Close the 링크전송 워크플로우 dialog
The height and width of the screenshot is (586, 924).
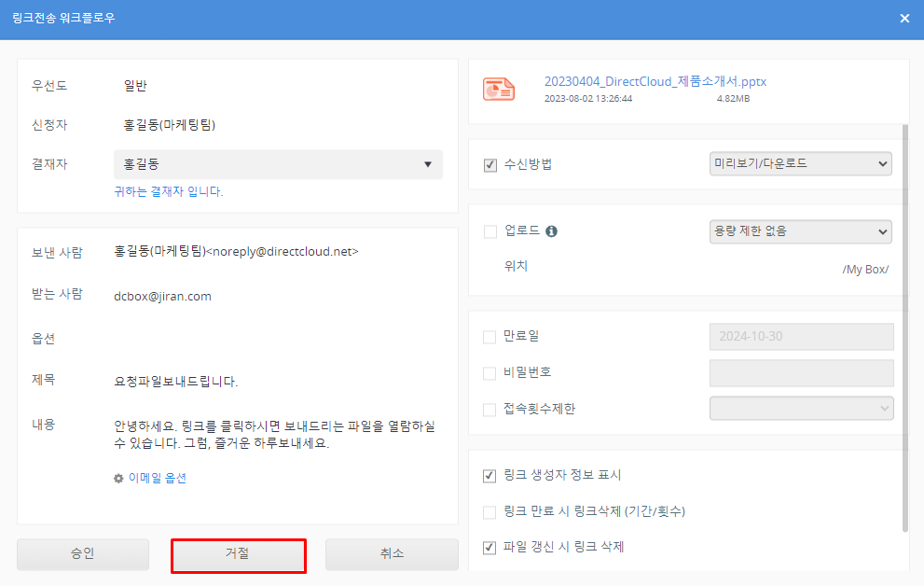click(904, 19)
